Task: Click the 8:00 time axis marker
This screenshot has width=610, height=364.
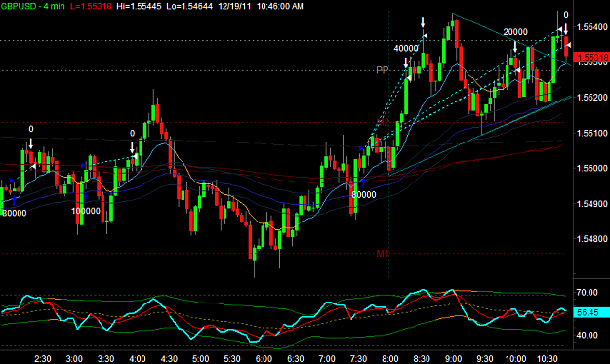Action: [x=389, y=358]
